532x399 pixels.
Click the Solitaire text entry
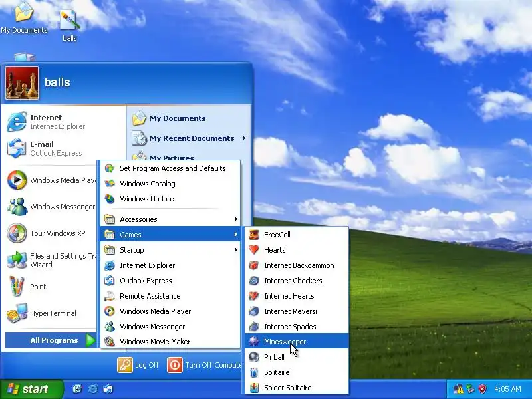point(277,372)
